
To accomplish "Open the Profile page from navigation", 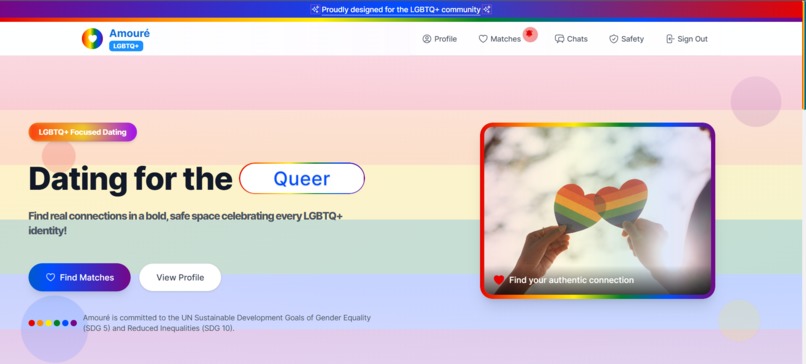I will click(x=439, y=39).
